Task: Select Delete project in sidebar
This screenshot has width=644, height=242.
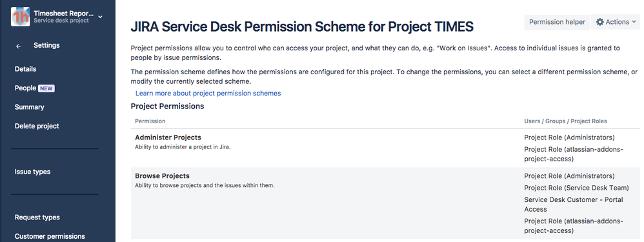Action: click(37, 126)
